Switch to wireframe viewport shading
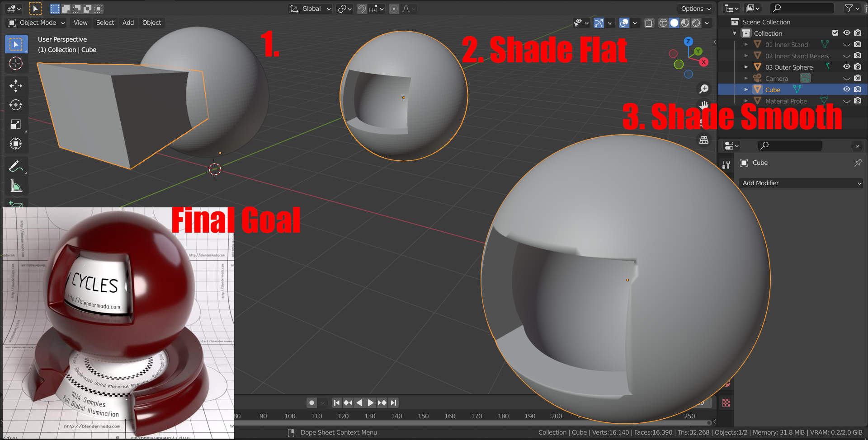868x440 pixels. coord(663,23)
